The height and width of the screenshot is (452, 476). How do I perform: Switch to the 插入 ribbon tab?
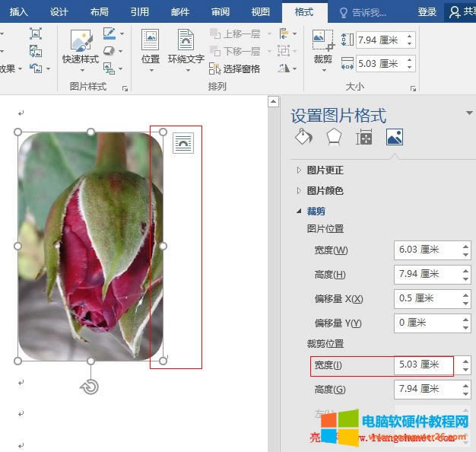click(x=19, y=11)
